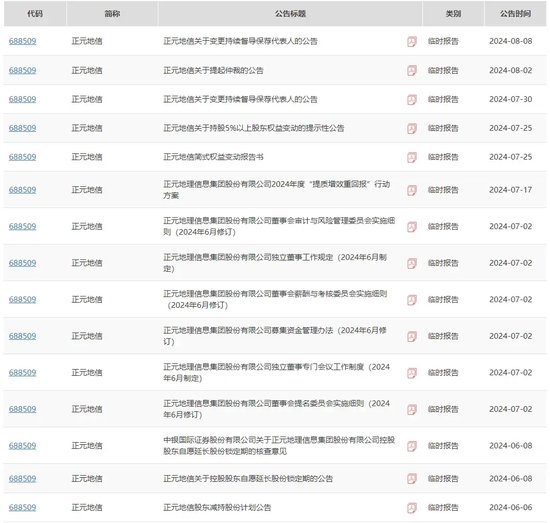Click title 正元地信股东减持股份计划公告

pyautogui.click(x=217, y=507)
